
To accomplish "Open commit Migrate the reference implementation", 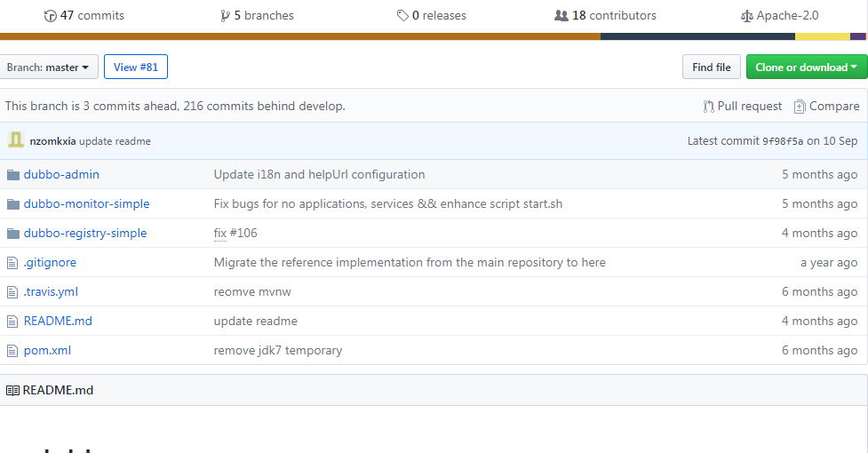I will pos(410,263).
